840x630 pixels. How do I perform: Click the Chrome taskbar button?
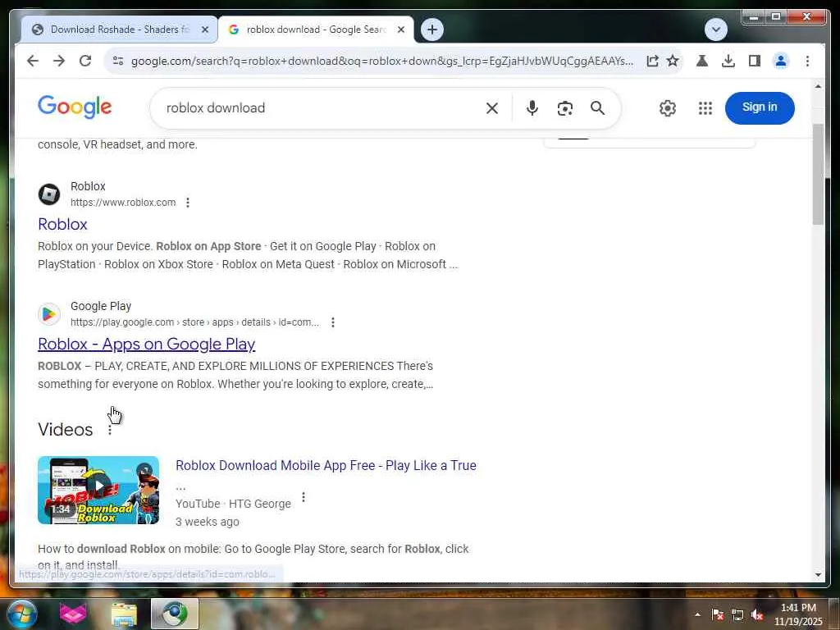pyautogui.click(x=175, y=614)
